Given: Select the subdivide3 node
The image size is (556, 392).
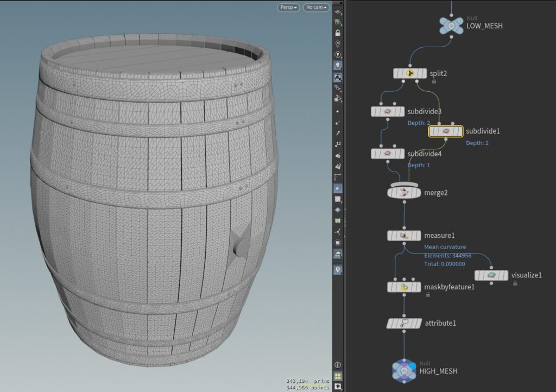Looking at the screenshot, I should (x=388, y=111).
